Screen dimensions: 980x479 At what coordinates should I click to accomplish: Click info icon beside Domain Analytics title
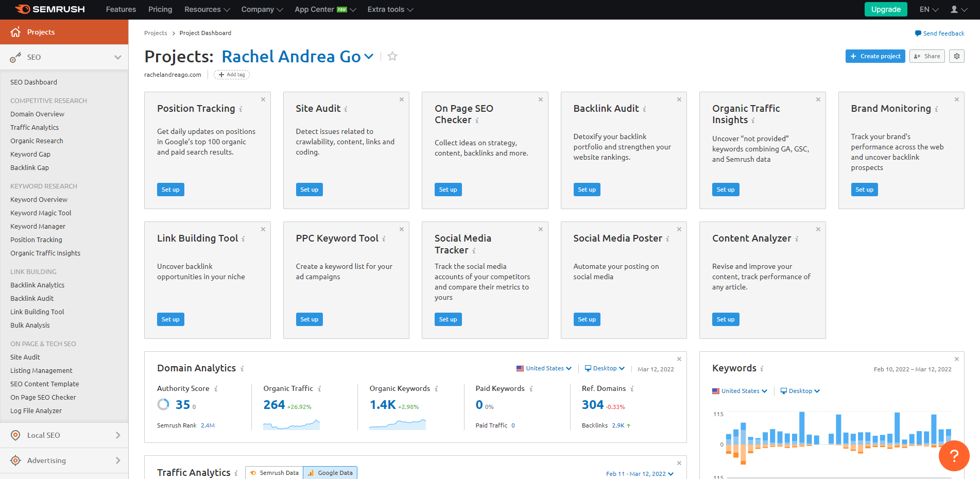click(x=242, y=369)
